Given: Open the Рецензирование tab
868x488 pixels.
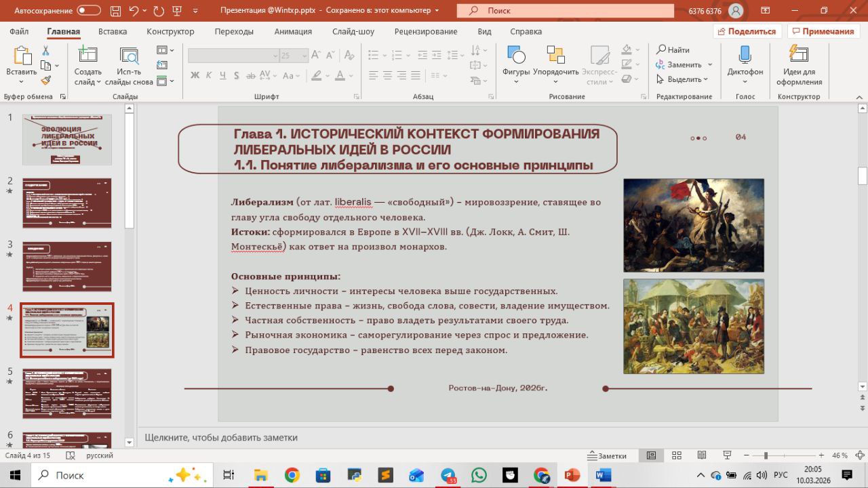Looking at the screenshot, I should [x=426, y=31].
